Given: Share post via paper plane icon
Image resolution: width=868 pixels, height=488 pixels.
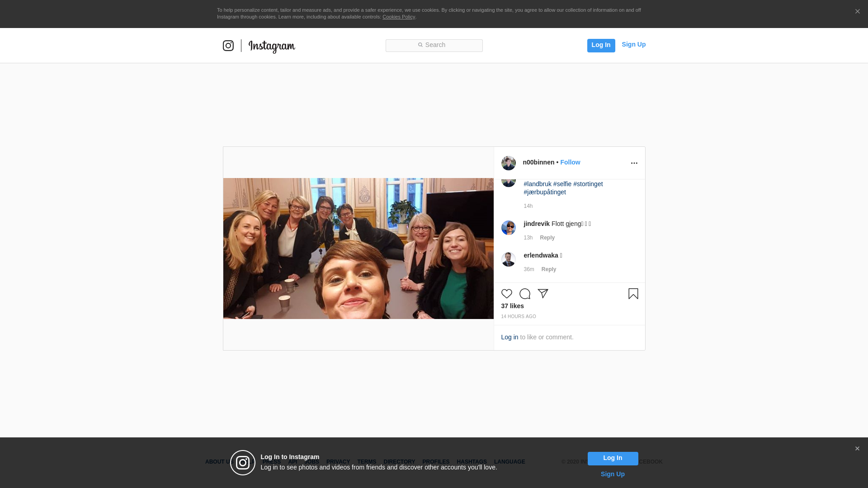Looking at the screenshot, I should 543,294.
